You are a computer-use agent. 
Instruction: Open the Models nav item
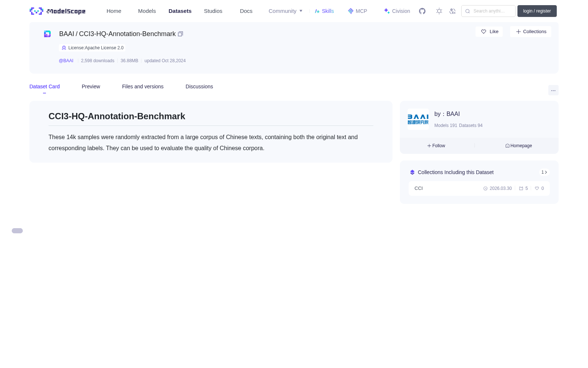point(147,11)
